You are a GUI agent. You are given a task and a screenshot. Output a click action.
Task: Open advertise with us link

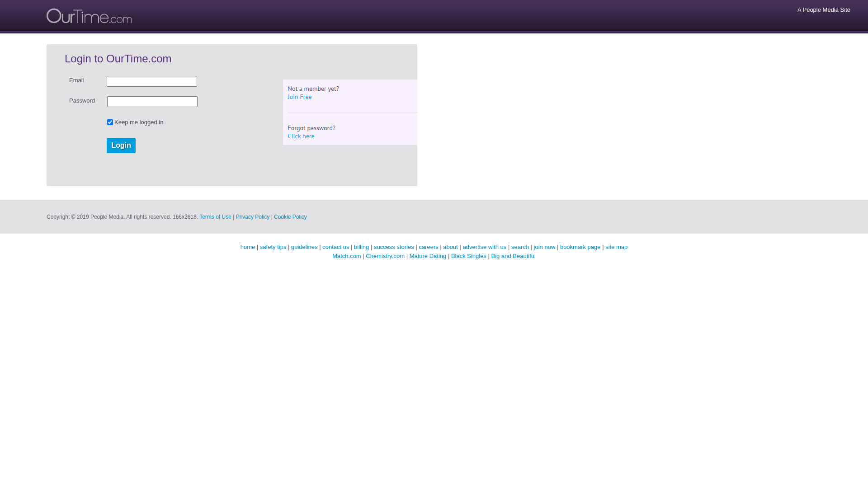[485, 247]
